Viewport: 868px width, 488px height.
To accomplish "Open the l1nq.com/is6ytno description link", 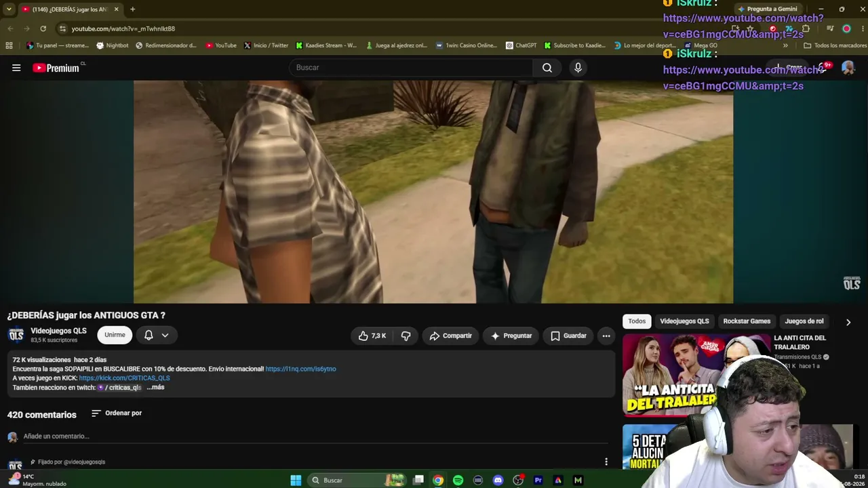I will (x=300, y=369).
